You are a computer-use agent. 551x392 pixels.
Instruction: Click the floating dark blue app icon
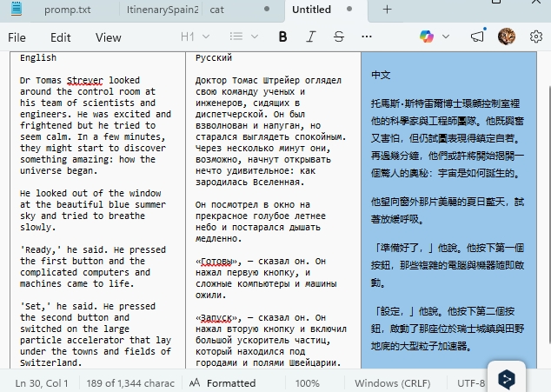507,379
